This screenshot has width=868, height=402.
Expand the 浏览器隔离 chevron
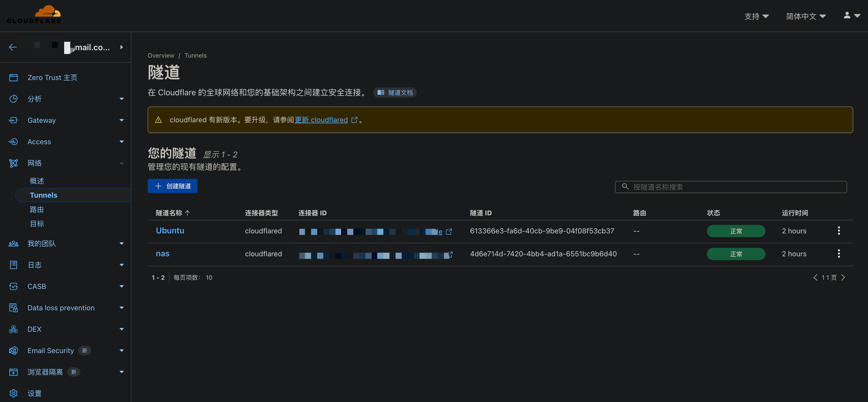[x=122, y=372]
